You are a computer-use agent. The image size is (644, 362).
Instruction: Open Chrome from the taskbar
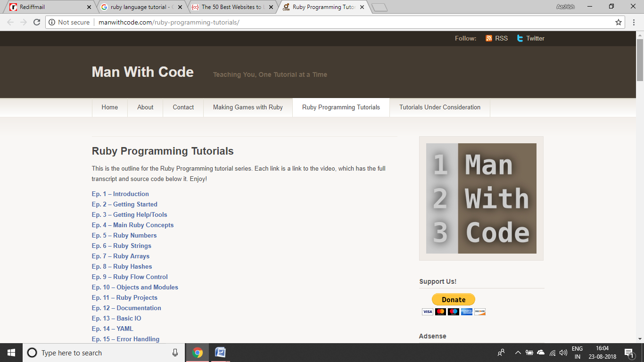coord(198,353)
